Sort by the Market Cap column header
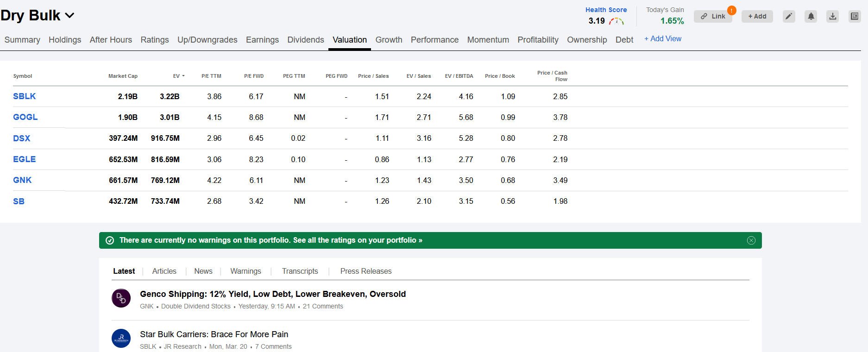Image resolution: width=868 pixels, height=352 pixels. point(123,76)
